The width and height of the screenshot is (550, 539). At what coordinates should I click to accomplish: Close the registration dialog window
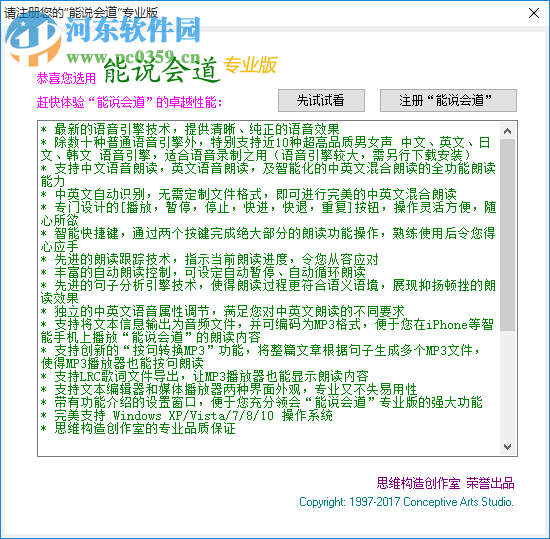pyautogui.click(x=534, y=13)
